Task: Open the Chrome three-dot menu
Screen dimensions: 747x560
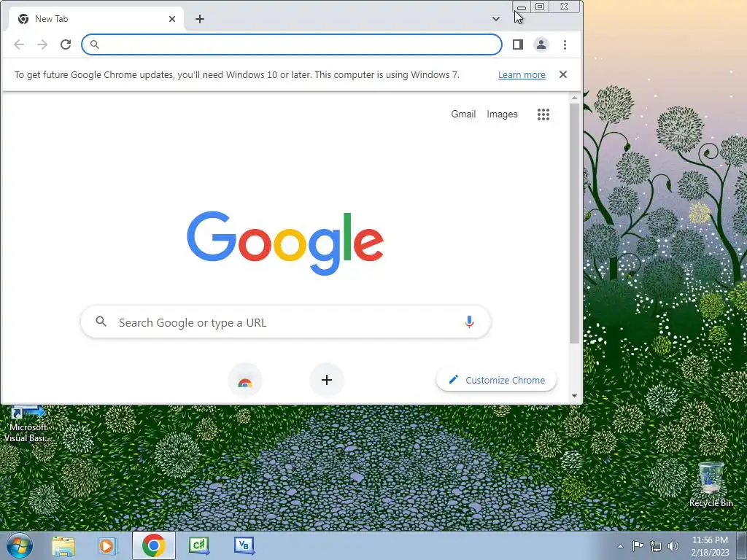Action: point(565,44)
